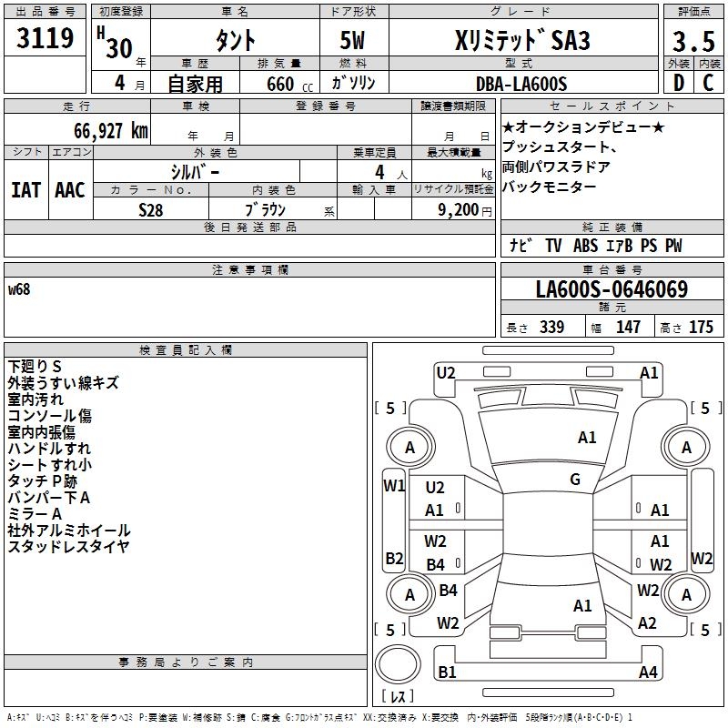Click the B2 mark on car diagram
The height and width of the screenshot is (728, 728).
394,558
